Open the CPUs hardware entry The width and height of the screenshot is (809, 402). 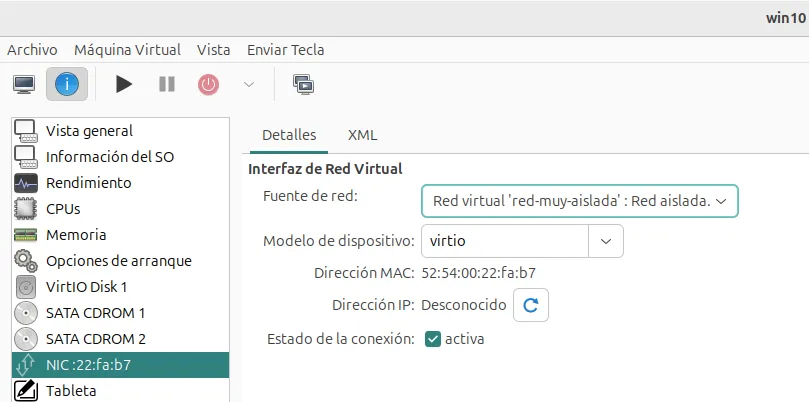(63, 209)
